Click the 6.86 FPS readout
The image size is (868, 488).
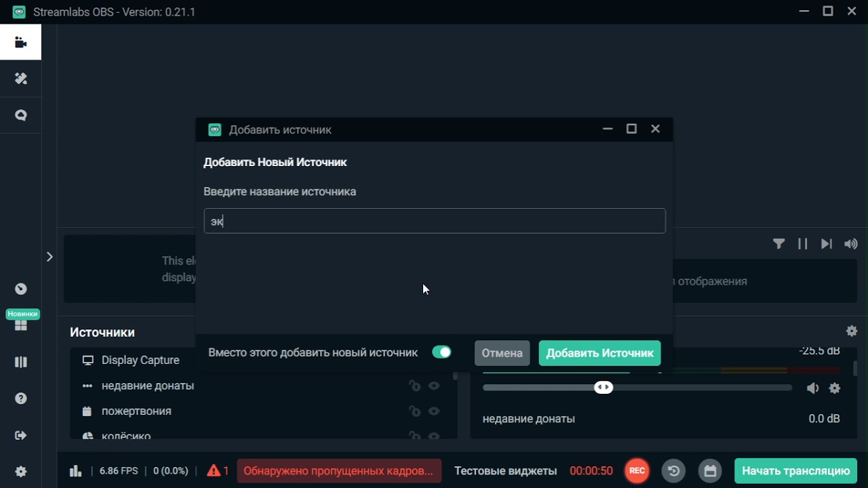pyautogui.click(x=119, y=471)
